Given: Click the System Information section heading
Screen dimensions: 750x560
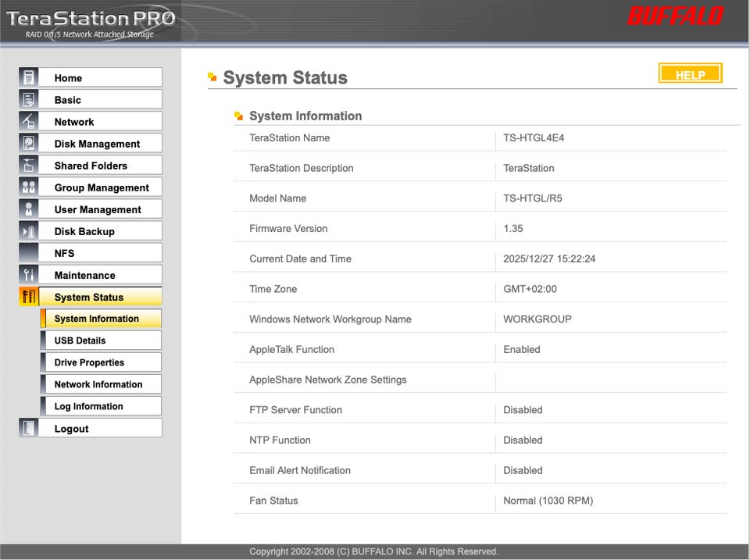Looking at the screenshot, I should tap(305, 116).
